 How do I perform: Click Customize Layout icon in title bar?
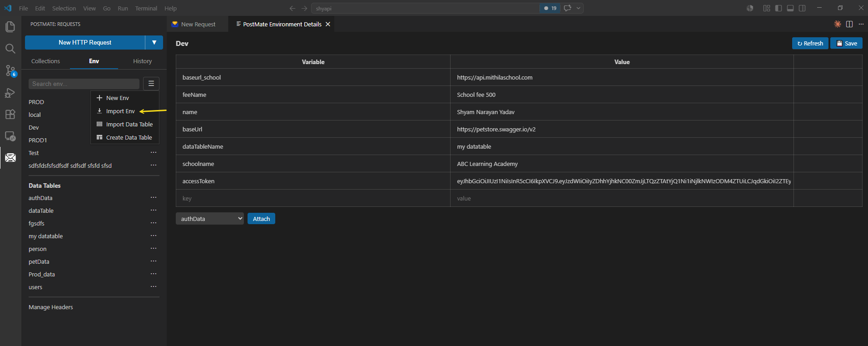click(767, 8)
